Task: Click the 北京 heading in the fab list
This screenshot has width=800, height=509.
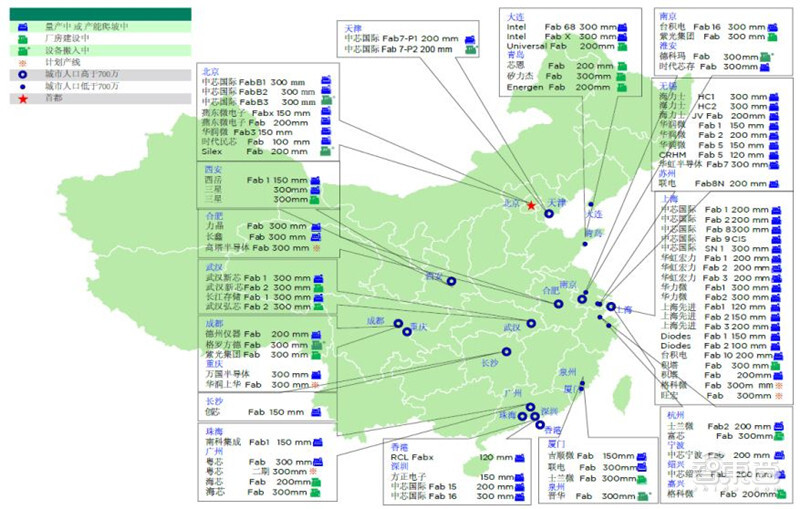Action: 211,71
